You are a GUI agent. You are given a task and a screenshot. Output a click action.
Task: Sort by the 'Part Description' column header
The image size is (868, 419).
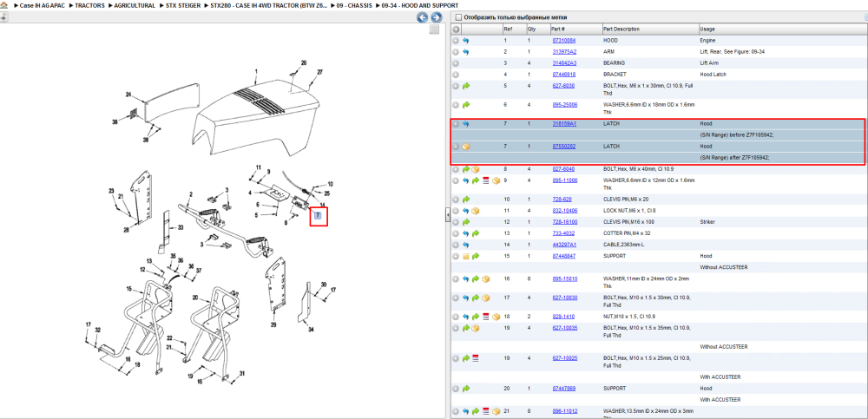(621, 29)
